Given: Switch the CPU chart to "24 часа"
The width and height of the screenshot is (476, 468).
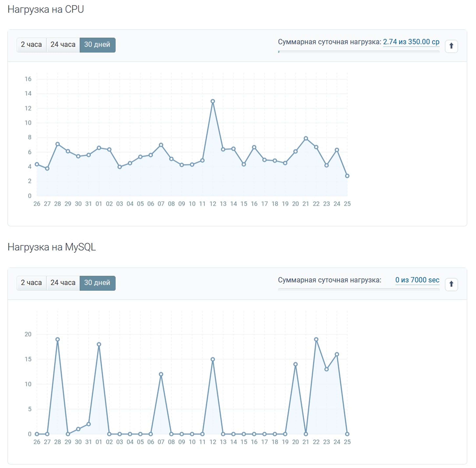Looking at the screenshot, I should pyautogui.click(x=63, y=45).
